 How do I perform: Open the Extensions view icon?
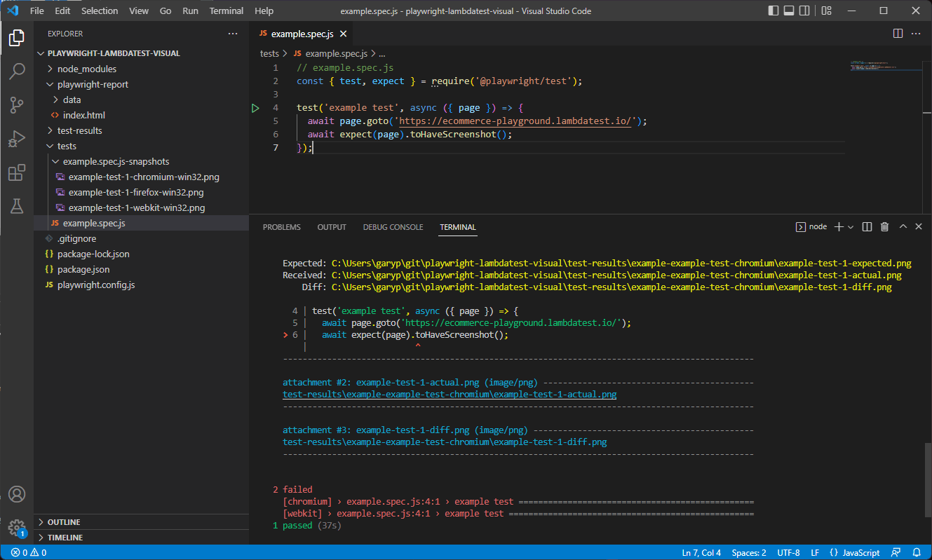[17, 172]
